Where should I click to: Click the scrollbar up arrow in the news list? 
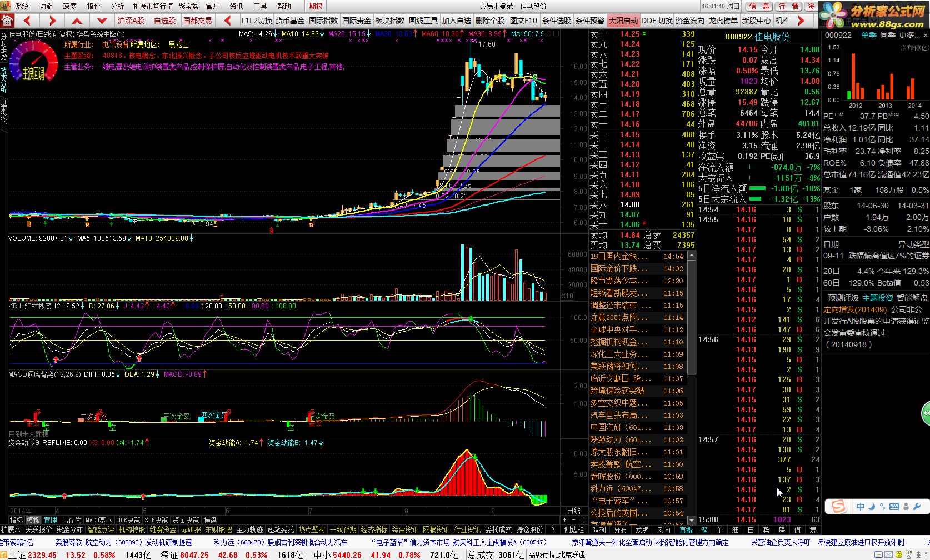692,256
